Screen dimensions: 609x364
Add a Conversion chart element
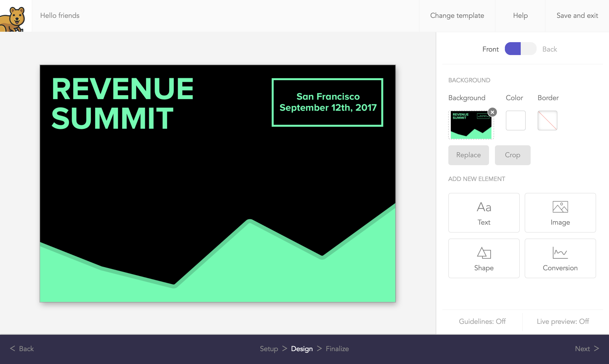[560, 258]
